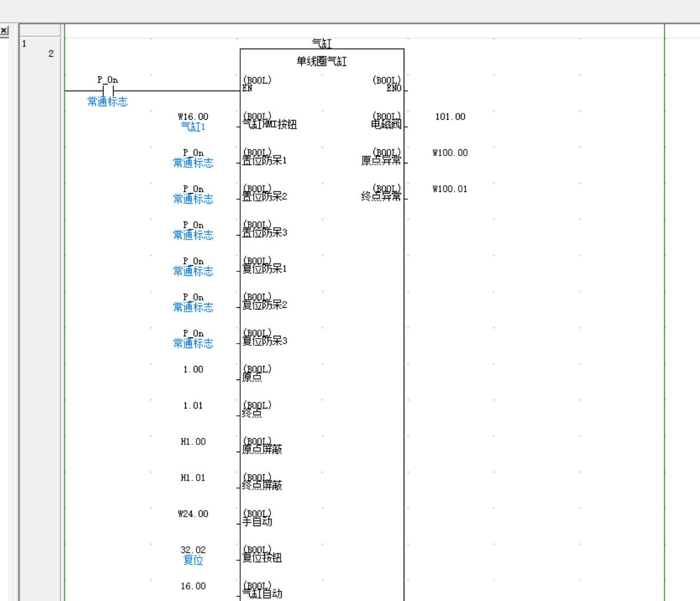700x601 pixels.
Task: Select the W100.00 output for 原点异常
Action: pyautogui.click(x=450, y=153)
